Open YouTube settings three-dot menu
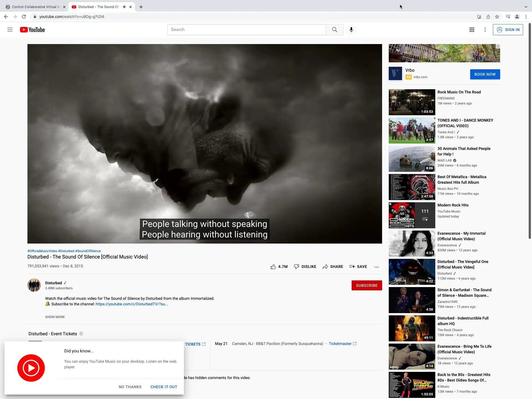The width and height of the screenshot is (532, 399). 485,30
